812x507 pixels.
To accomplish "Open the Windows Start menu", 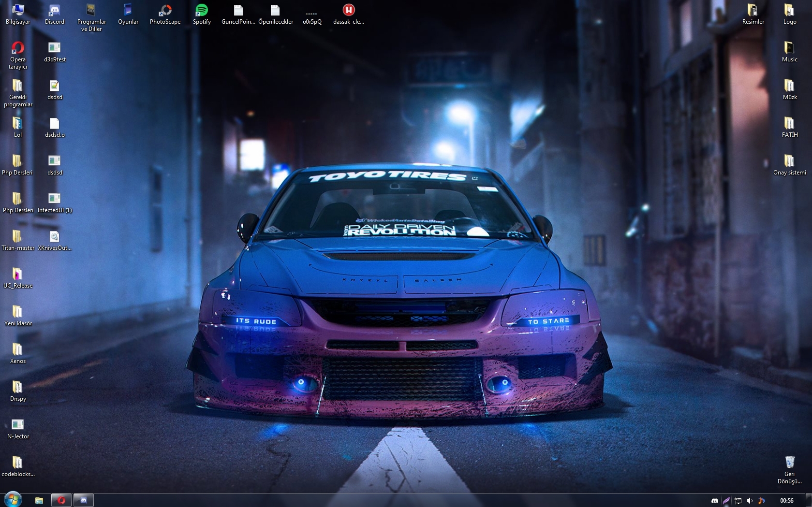I will click(13, 500).
